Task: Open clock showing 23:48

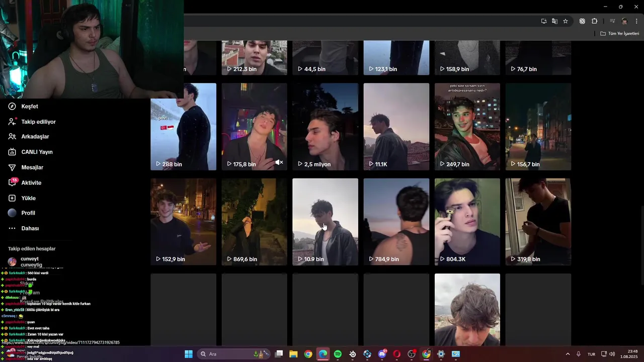Action: 629,354
